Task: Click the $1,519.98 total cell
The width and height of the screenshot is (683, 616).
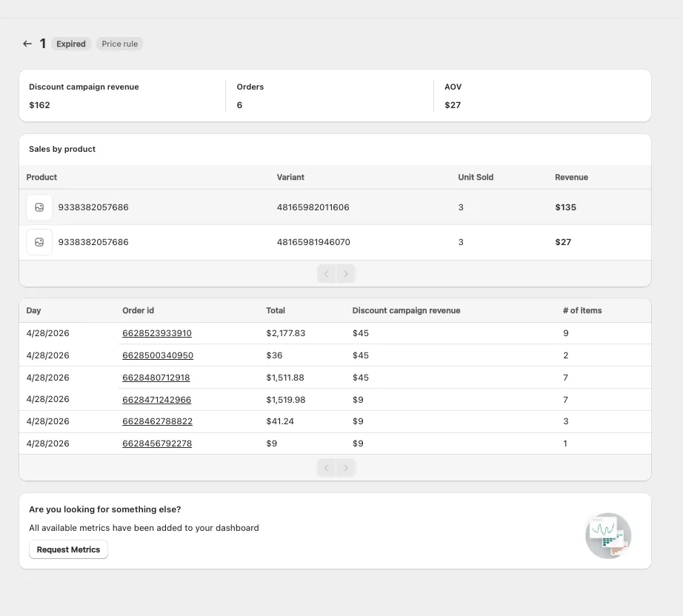Action: tap(286, 400)
